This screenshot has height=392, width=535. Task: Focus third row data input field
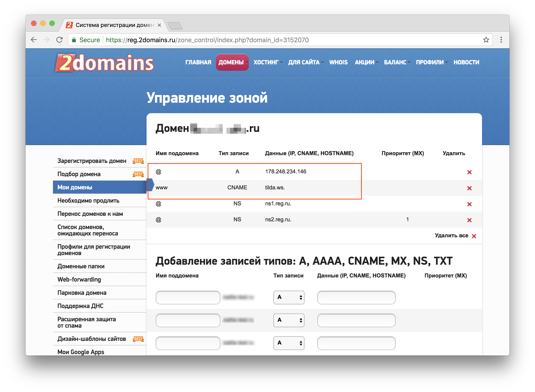coord(356,343)
